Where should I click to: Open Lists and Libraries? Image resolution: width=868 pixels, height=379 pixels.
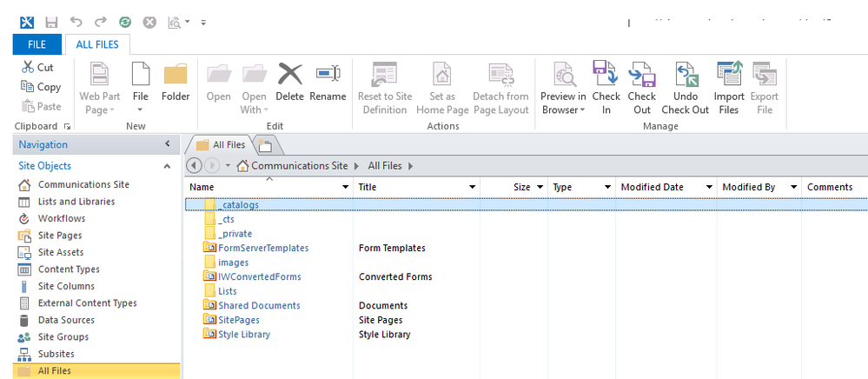pos(76,202)
